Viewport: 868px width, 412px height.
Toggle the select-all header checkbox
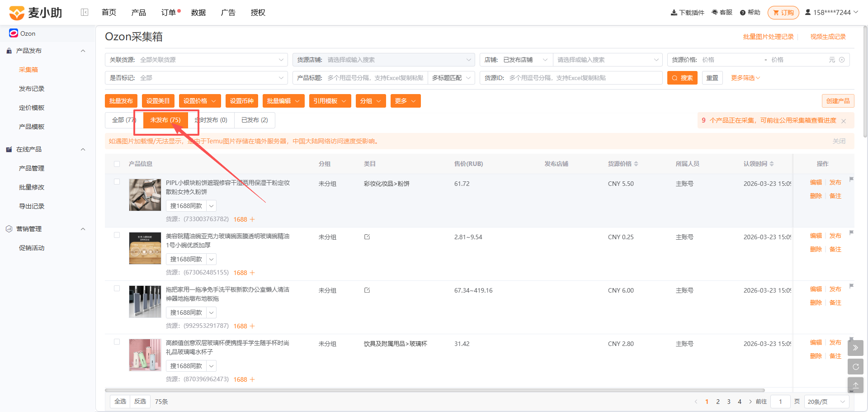click(117, 164)
